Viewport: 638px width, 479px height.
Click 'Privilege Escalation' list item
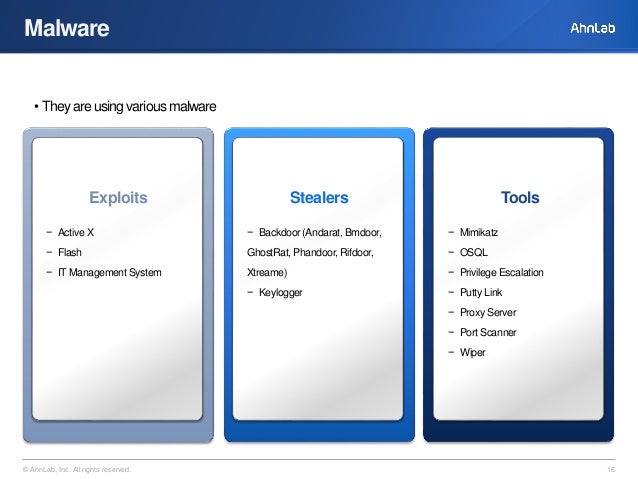[502, 272]
